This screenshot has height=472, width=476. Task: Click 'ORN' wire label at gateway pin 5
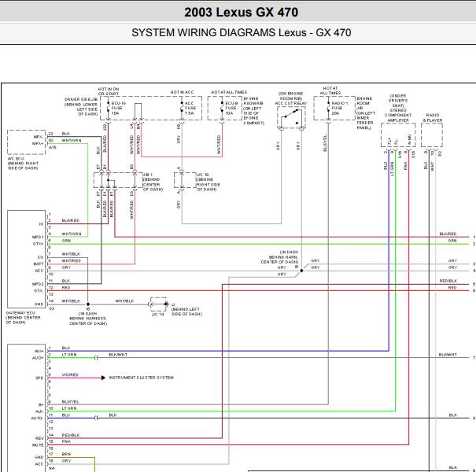click(66, 241)
